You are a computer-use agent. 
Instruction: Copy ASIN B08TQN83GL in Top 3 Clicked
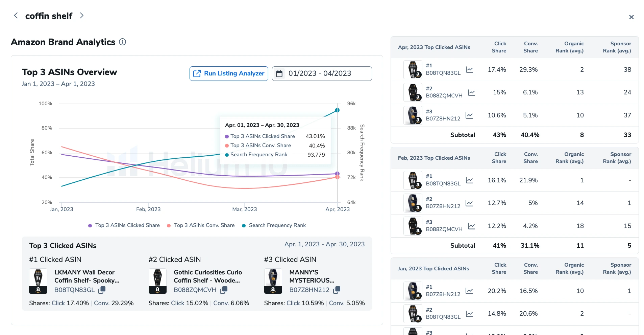tap(102, 290)
